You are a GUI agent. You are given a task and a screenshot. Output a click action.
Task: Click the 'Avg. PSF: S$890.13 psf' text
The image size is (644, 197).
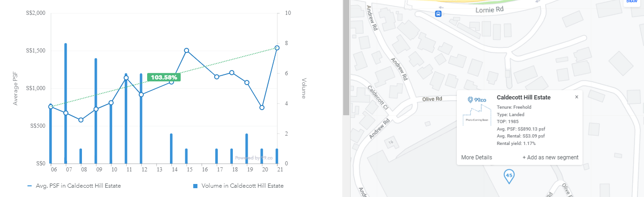[x=521, y=129]
